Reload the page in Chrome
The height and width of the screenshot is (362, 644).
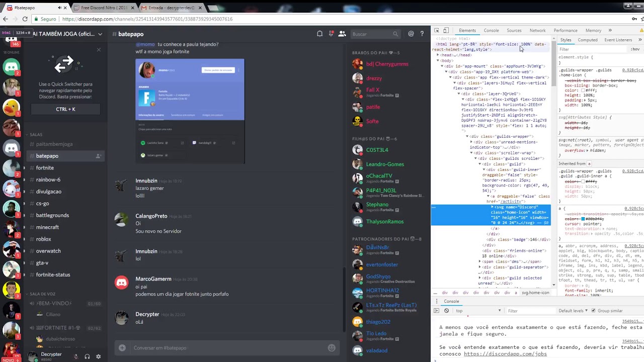click(25, 19)
